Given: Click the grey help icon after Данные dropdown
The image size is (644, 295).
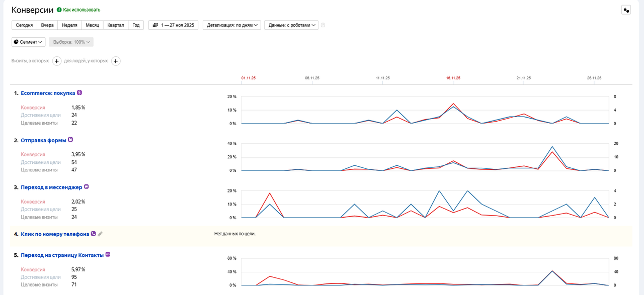Looking at the screenshot, I should (x=323, y=25).
